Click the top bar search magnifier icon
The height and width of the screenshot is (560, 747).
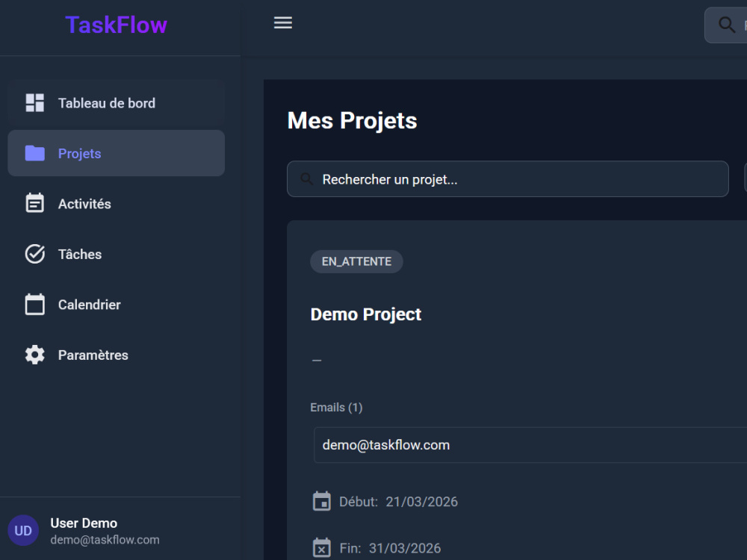point(727,25)
